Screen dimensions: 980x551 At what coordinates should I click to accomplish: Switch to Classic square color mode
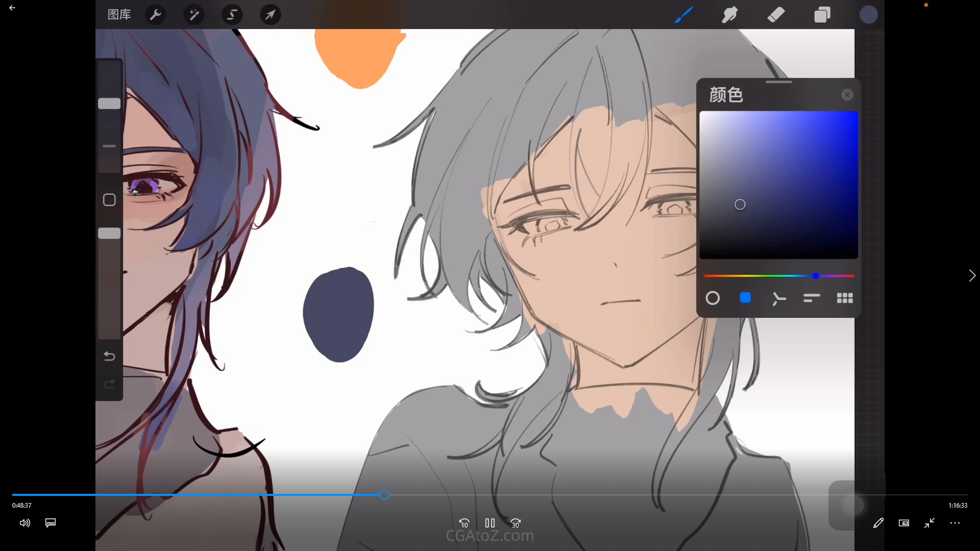(x=745, y=298)
